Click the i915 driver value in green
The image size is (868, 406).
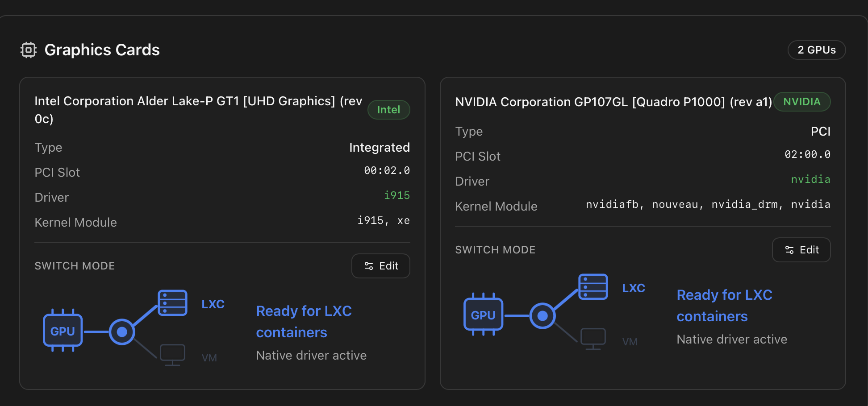[x=397, y=195]
